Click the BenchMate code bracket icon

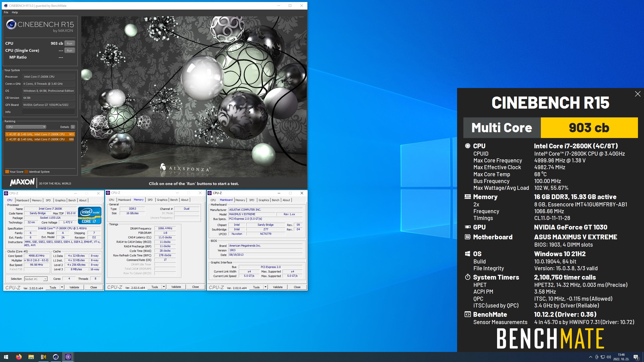point(468,314)
